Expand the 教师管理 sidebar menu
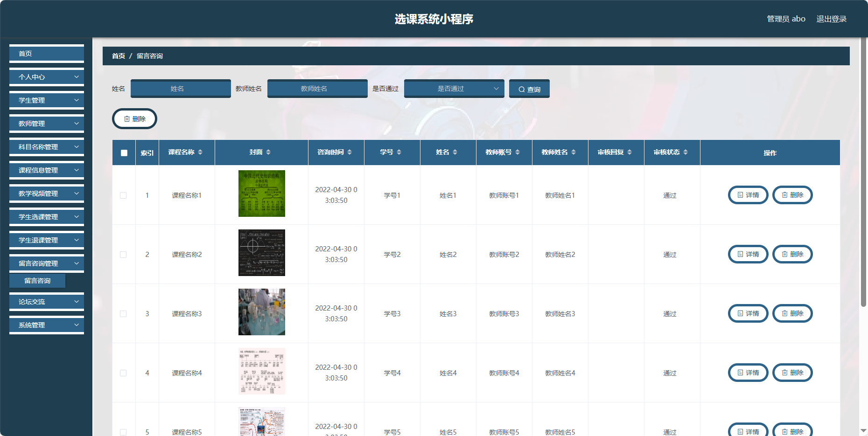 tap(47, 124)
